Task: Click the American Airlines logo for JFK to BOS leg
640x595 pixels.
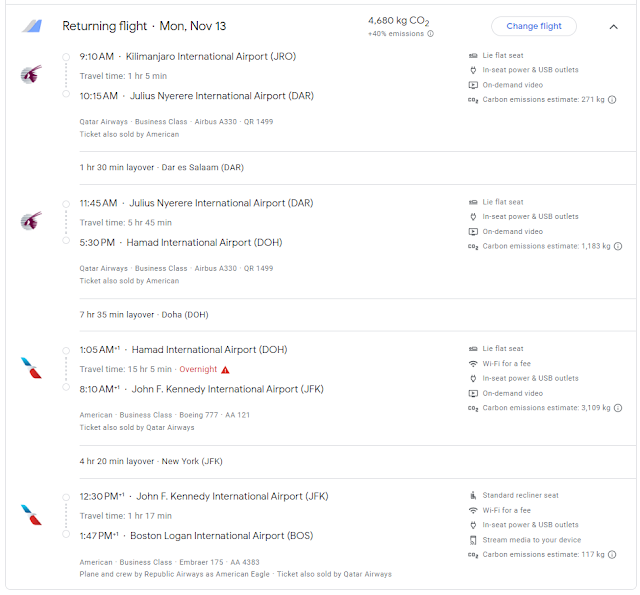Action: (x=31, y=514)
